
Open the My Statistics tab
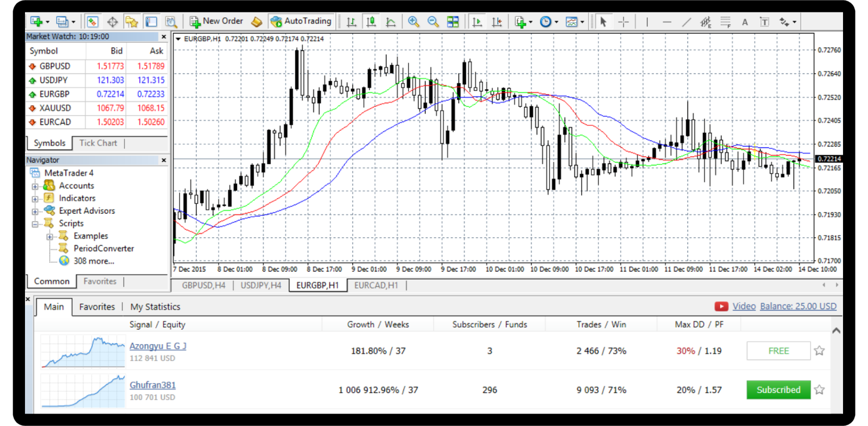coord(155,307)
